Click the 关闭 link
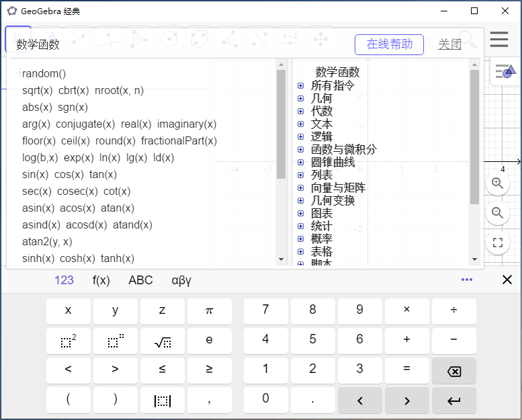This screenshot has height=420, width=522. click(x=449, y=44)
